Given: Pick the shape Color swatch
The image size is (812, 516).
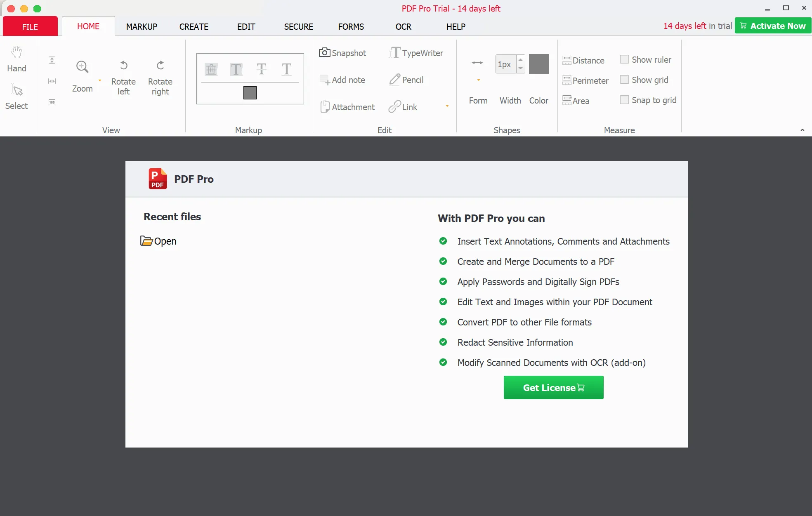Looking at the screenshot, I should tap(539, 64).
